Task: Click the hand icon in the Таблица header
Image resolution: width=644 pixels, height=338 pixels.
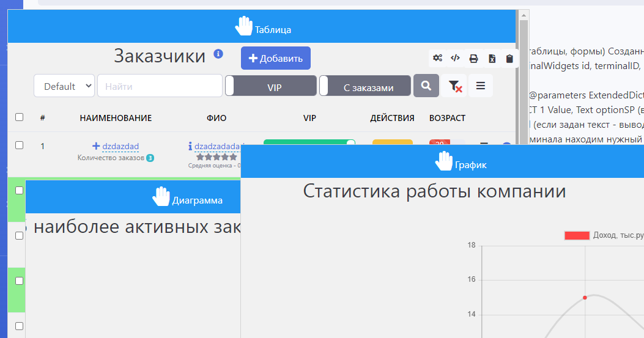Action: coord(243,26)
